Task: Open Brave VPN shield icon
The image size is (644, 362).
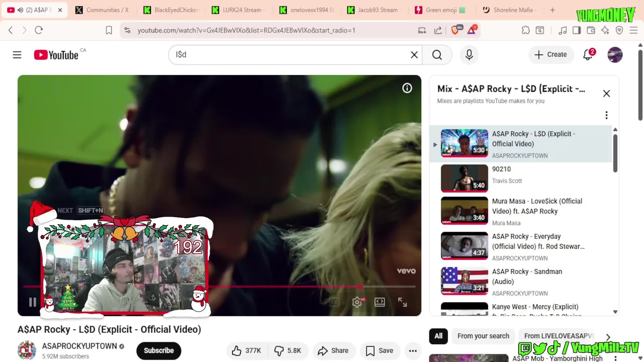Action: (x=619, y=30)
